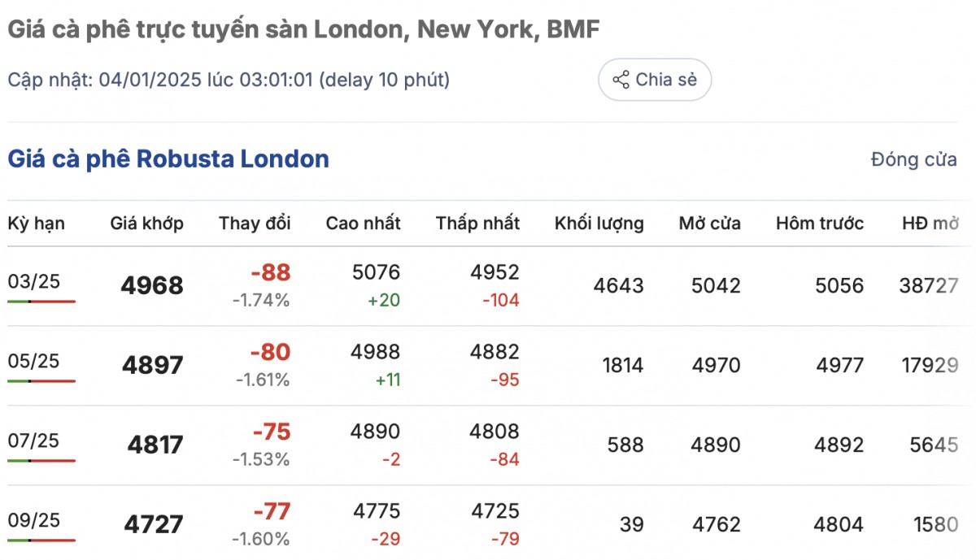Click the Khối lượng column header

pos(599,224)
